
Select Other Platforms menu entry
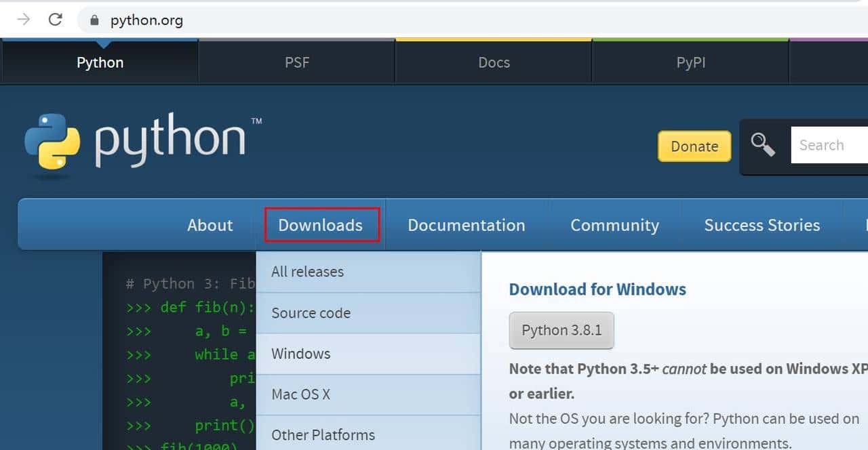click(x=323, y=435)
